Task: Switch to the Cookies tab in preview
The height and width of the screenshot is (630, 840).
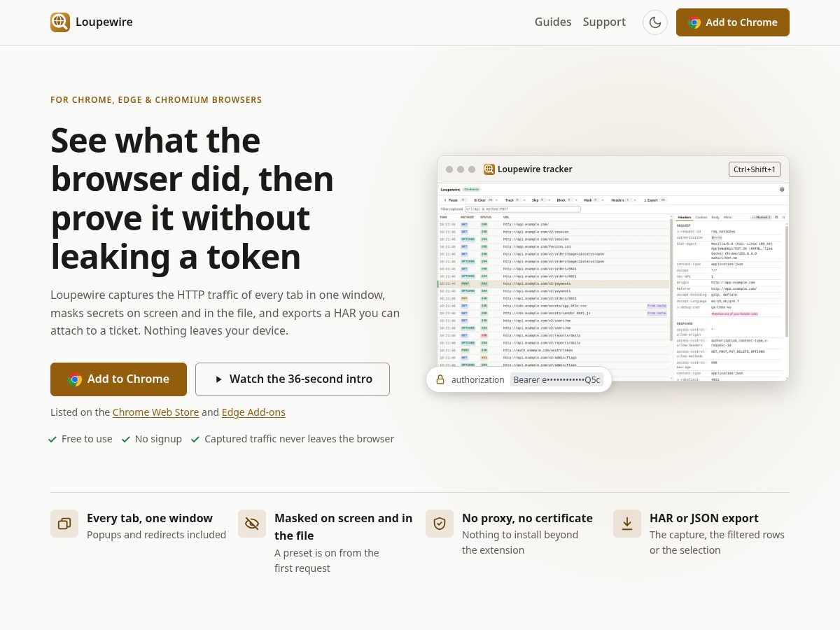Action: (x=701, y=217)
